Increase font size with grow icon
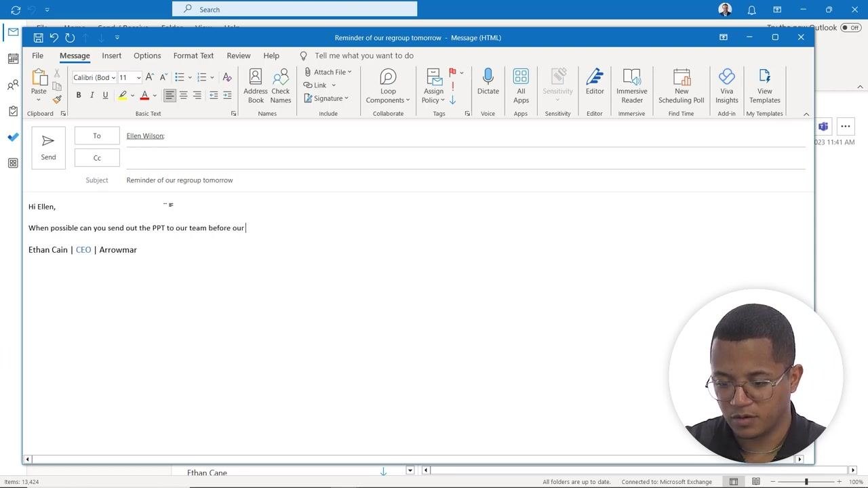This screenshot has width=868, height=488. (149, 77)
